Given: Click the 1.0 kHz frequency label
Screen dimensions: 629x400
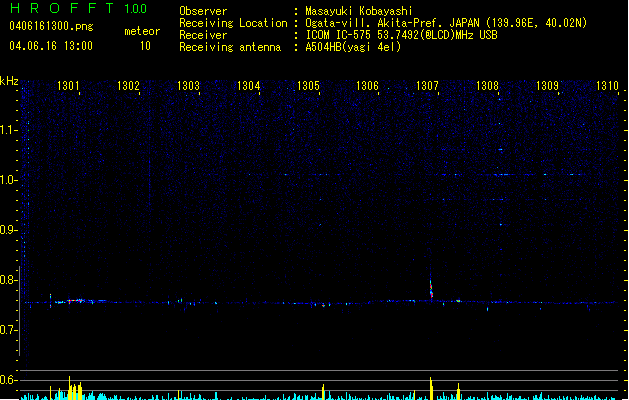Looking at the screenshot, I should [8, 180].
